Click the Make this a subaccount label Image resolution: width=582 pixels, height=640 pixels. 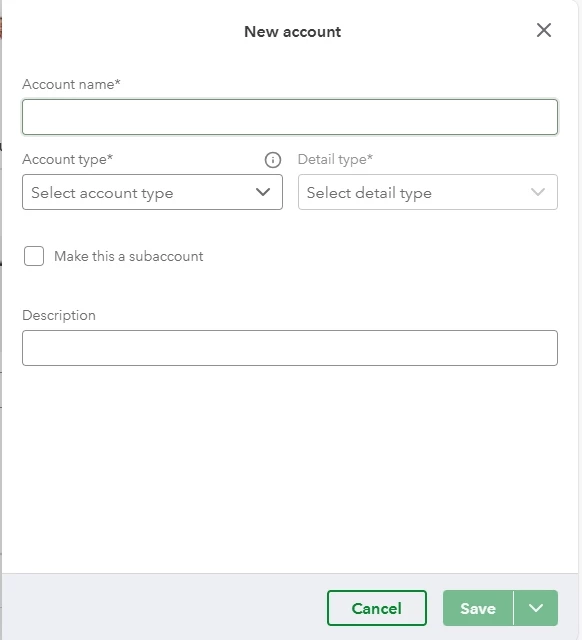(x=129, y=256)
